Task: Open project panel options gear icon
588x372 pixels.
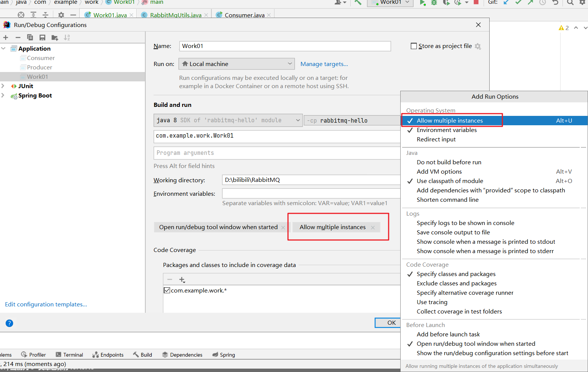Action: pyautogui.click(x=61, y=15)
